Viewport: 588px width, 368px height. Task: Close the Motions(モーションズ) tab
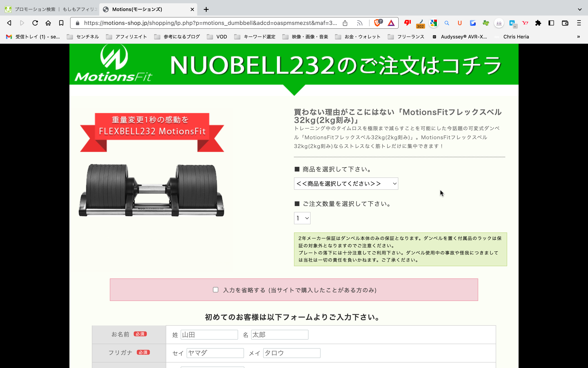[192, 9]
